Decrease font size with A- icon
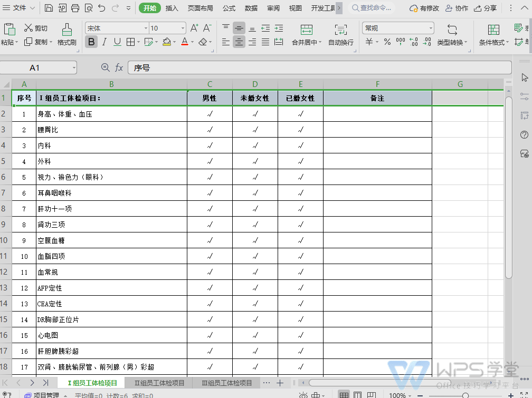 (207, 28)
